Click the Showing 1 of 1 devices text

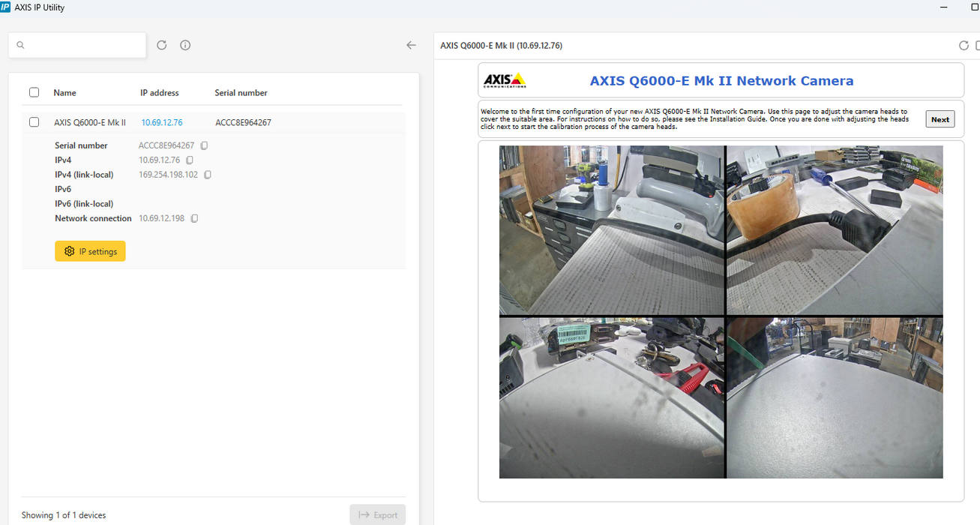tap(64, 515)
